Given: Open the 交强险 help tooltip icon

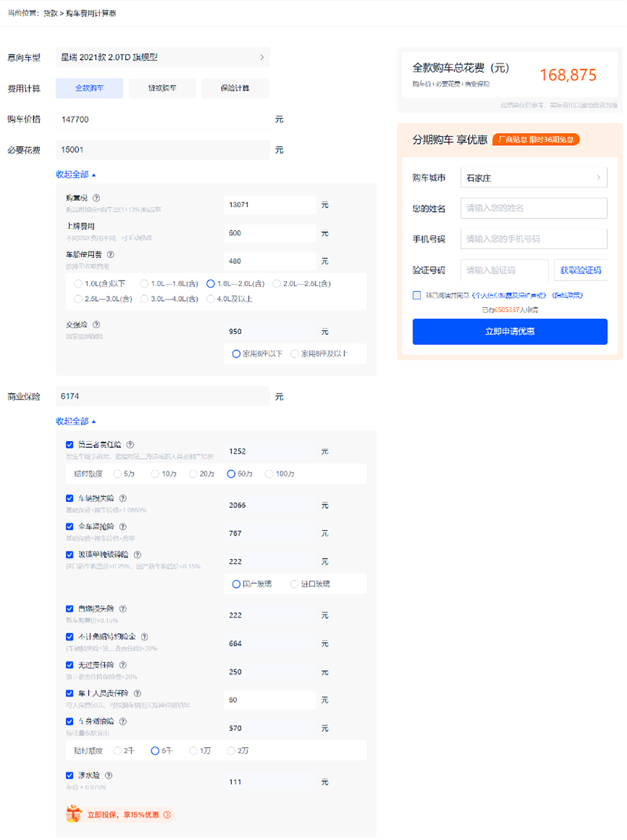Looking at the screenshot, I should pos(96,325).
